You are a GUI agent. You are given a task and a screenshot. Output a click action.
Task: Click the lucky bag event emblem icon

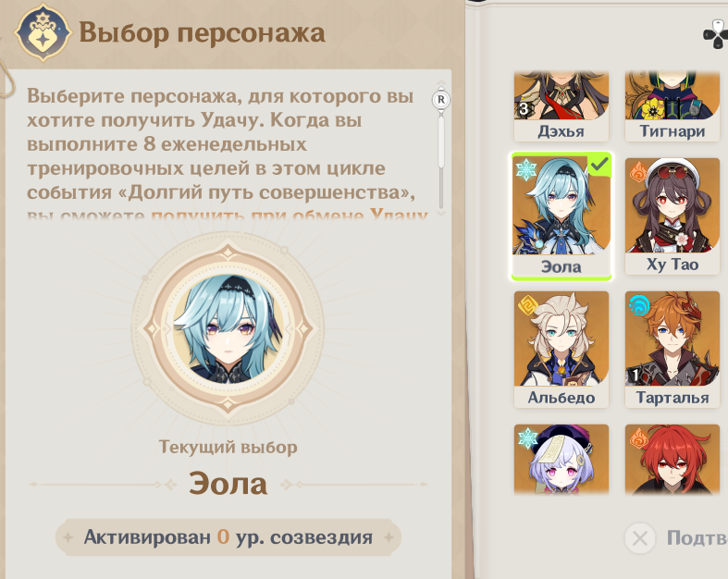click(x=43, y=32)
